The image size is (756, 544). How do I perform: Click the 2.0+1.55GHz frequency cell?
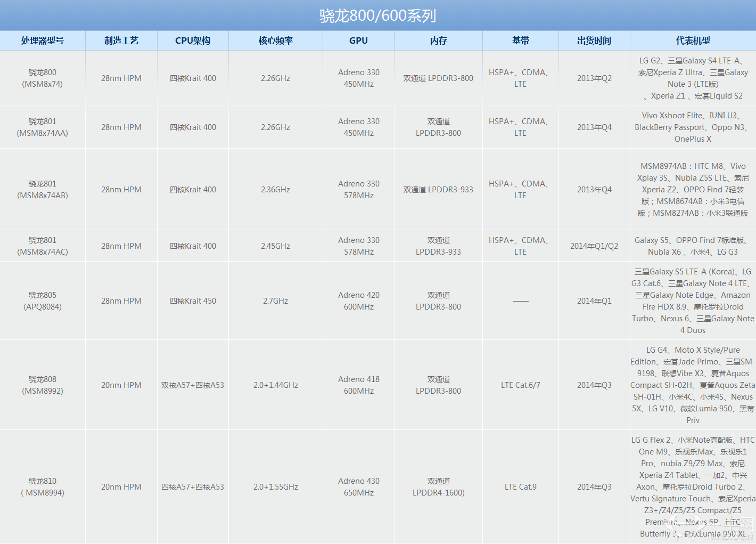[x=276, y=487]
